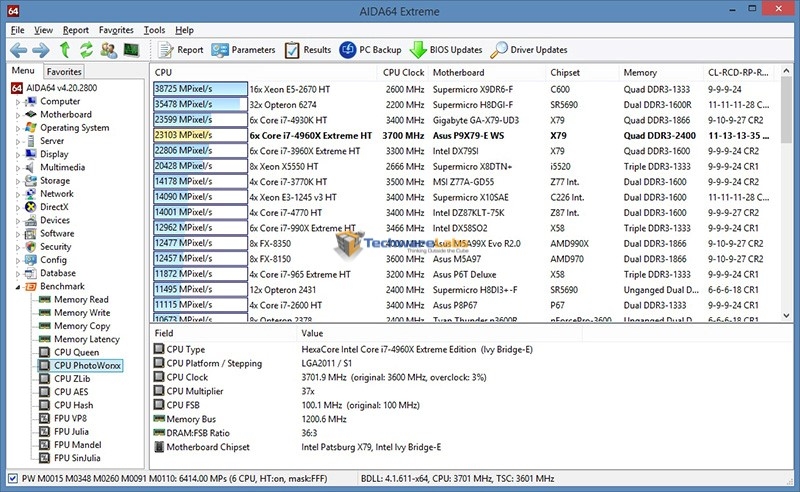Open the File menu

17,30
